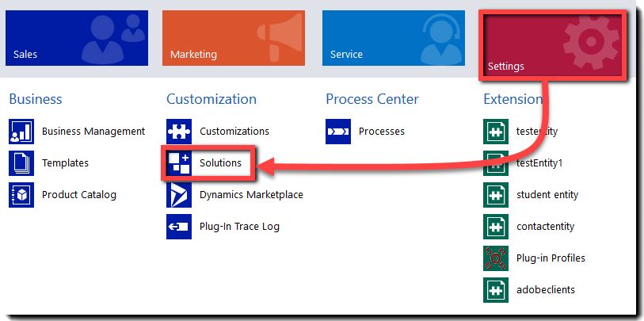Click the Product Catalog box icon
The height and width of the screenshot is (321, 644).
21,195
